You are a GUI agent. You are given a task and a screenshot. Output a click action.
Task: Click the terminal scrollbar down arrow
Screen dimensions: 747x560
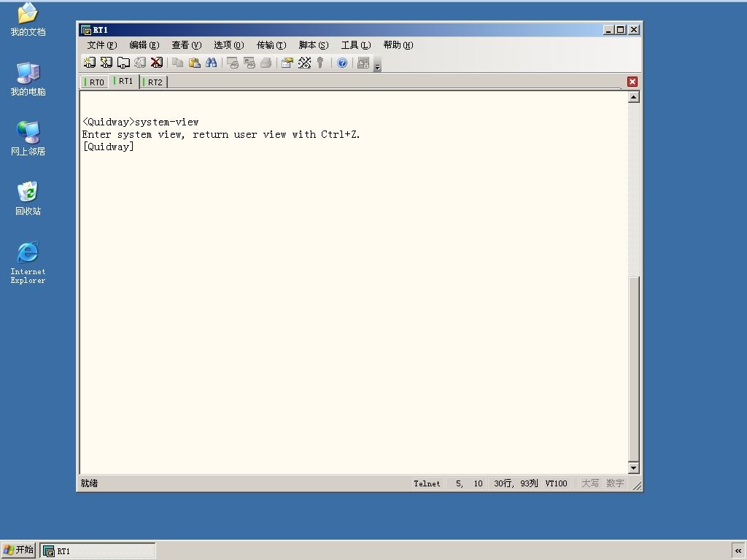(x=634, y=467)
